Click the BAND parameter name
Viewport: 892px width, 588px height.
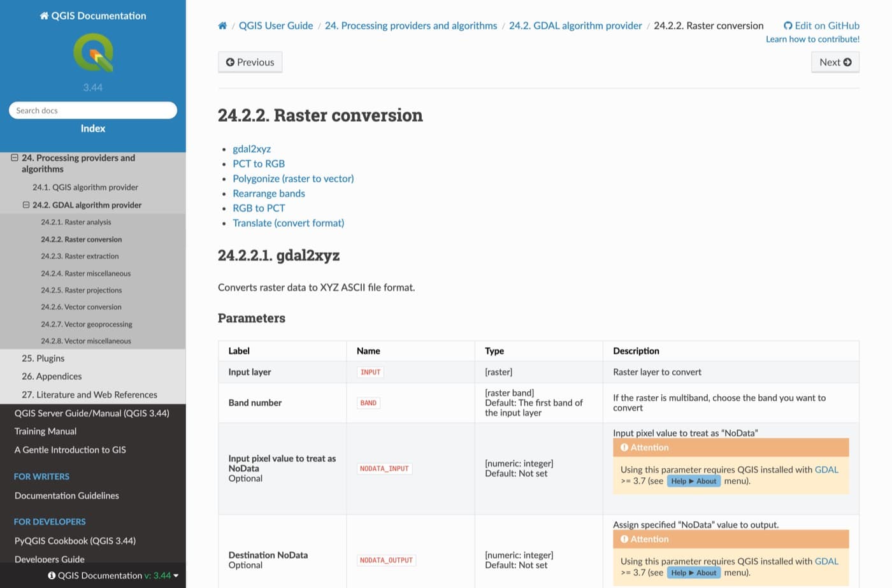point(368,403)
